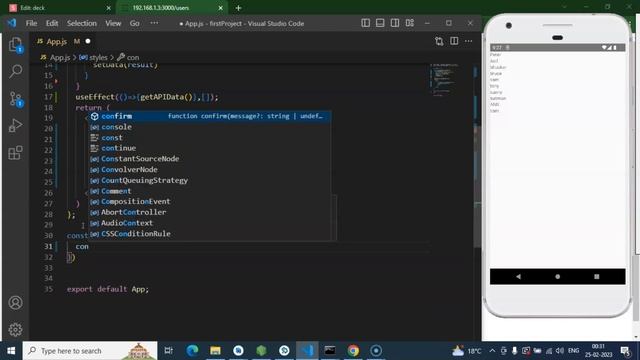Open the View menu
The height and width of the screenshot is (360, 640).
[x=113, y=23]
